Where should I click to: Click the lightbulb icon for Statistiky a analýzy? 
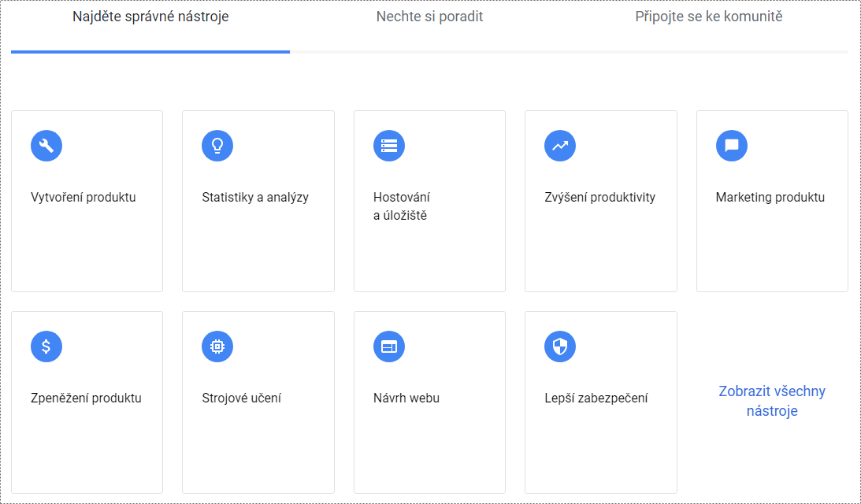coord(217,146)
